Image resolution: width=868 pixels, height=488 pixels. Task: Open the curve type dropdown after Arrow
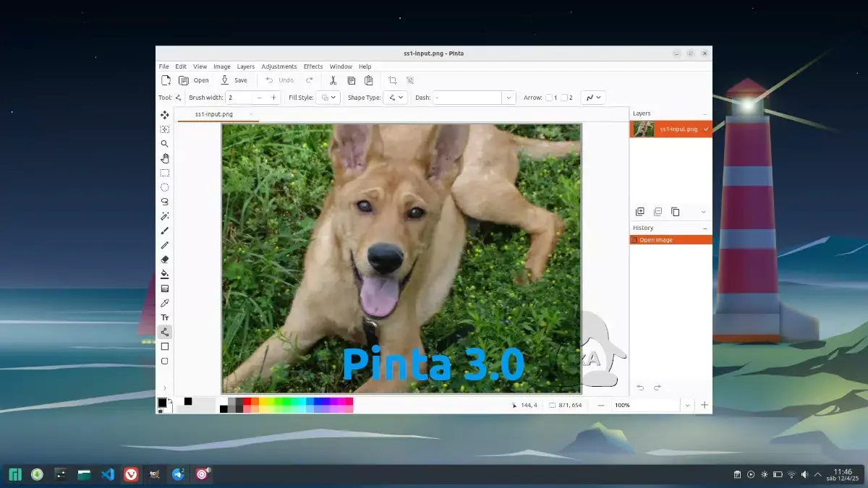pyautogui.click(x=593, y=98)
